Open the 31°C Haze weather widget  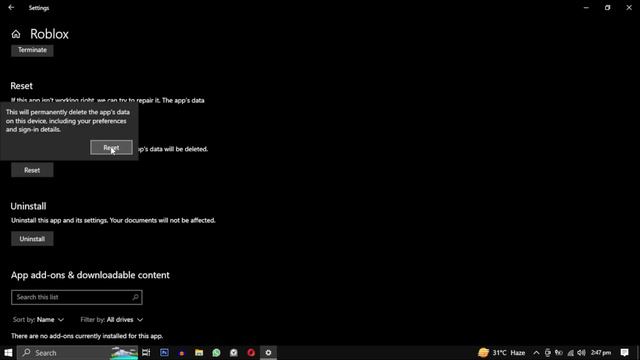tap(502, 353)
